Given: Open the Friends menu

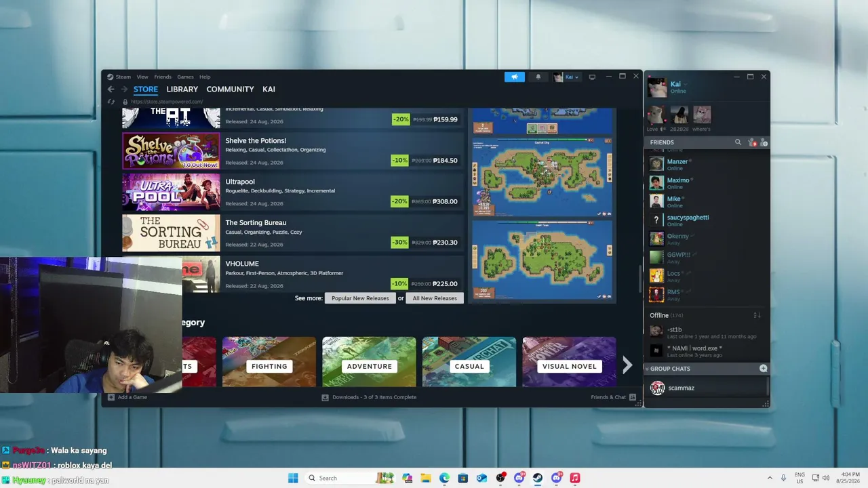Looking at the screenshot, I should [x=163, y=77].
